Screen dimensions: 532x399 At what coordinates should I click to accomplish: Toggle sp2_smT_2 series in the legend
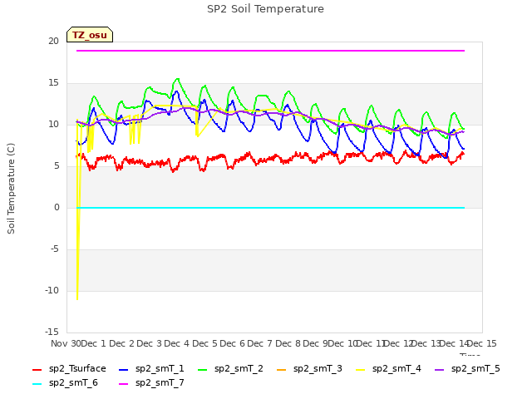230,369
